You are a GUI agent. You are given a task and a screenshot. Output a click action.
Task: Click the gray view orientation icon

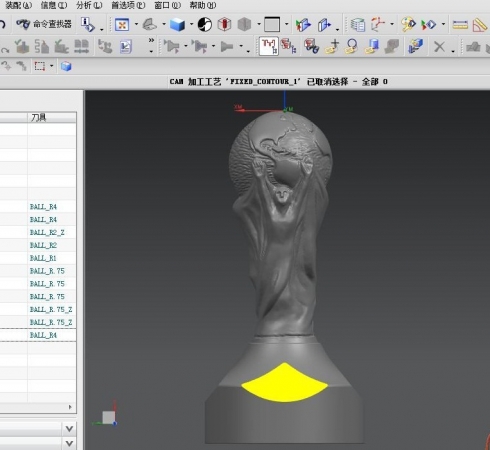click(150, 24)
